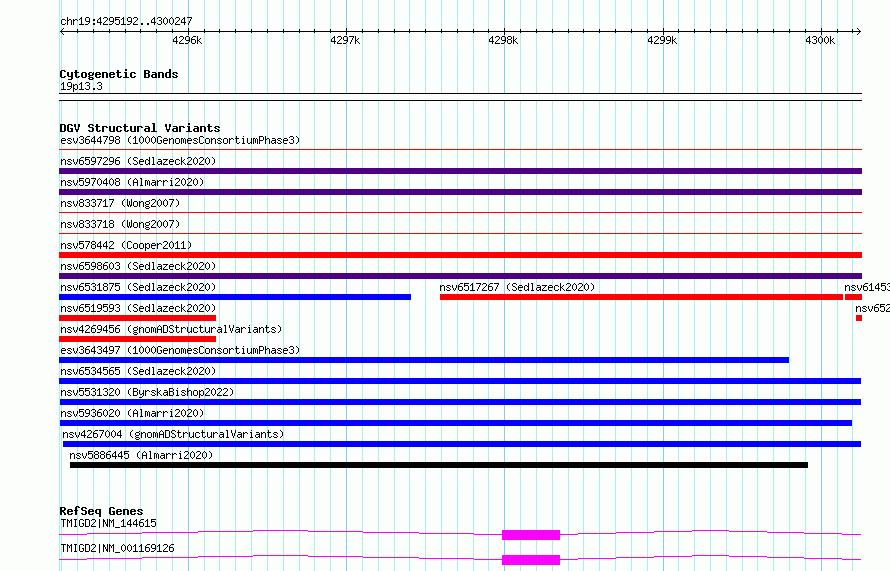Click nsv5886445 Almarri2020 label
This screenshot has height=571, width=890.
point(141,455)
